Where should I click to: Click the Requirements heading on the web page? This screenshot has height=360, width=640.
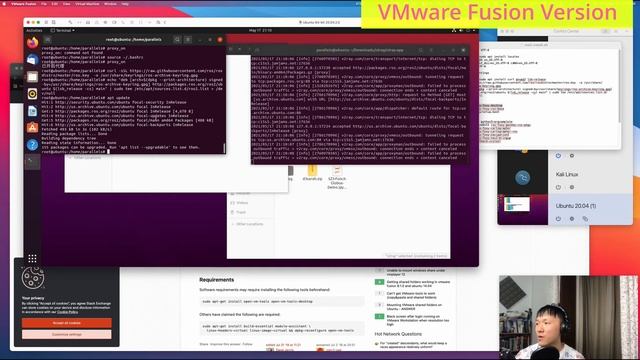216,280
